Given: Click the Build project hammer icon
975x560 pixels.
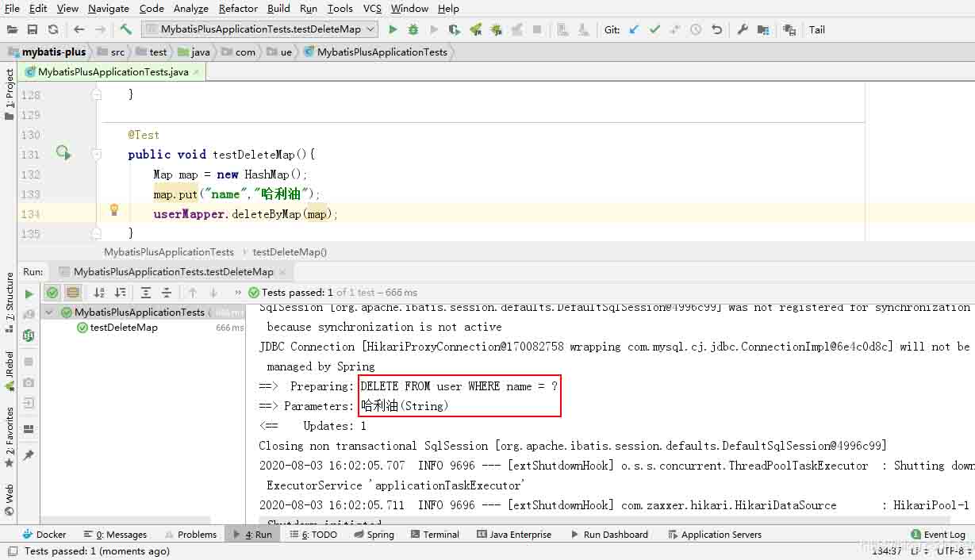Looking at the screenshot, I should pos(125,29).
